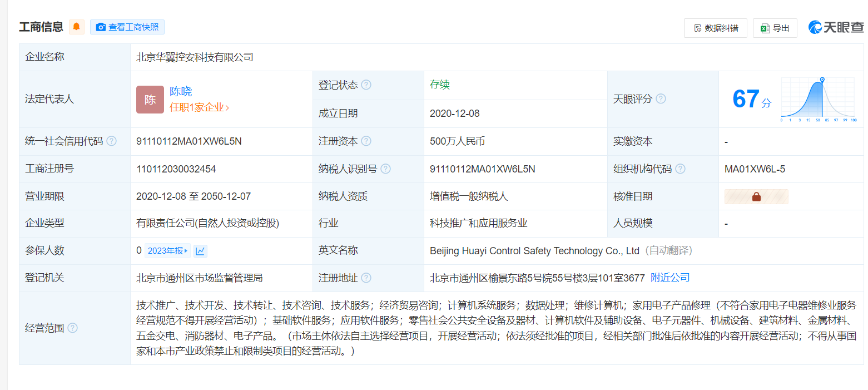Open legal representative 陈晓 link
Viewport: 868px width, 390px height.
[181, 92]
